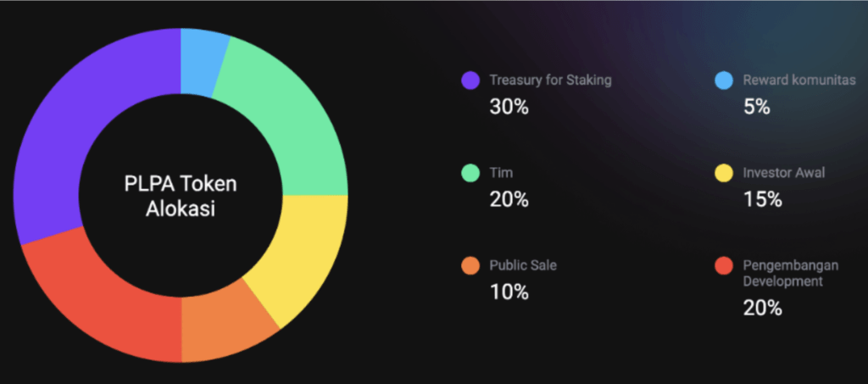This screenshot has height=384, width=868.
Task: Select the "Investor Awal" legend label
Action: click(784, 173)
